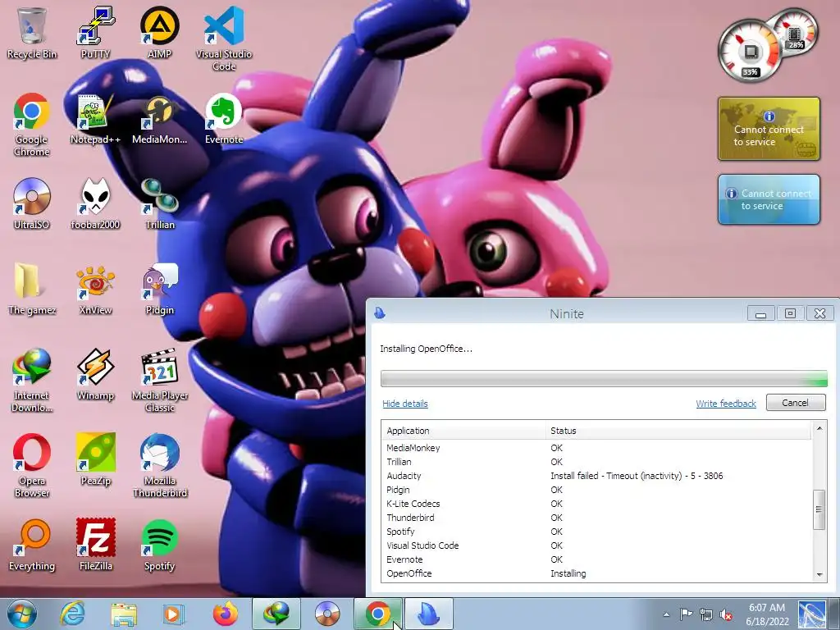Select the Thunderbird row in Ninite

(x=597, y=518)
